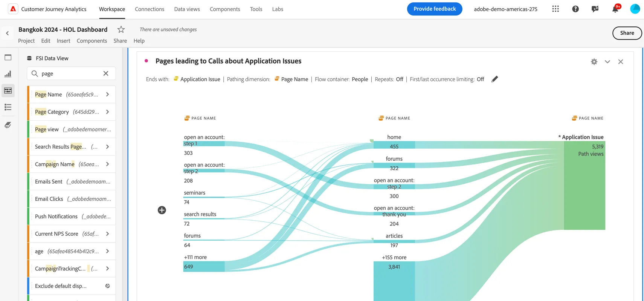Open the Tools item in the header
This screenshot has width=644, height=301.
tap(256, 9)
